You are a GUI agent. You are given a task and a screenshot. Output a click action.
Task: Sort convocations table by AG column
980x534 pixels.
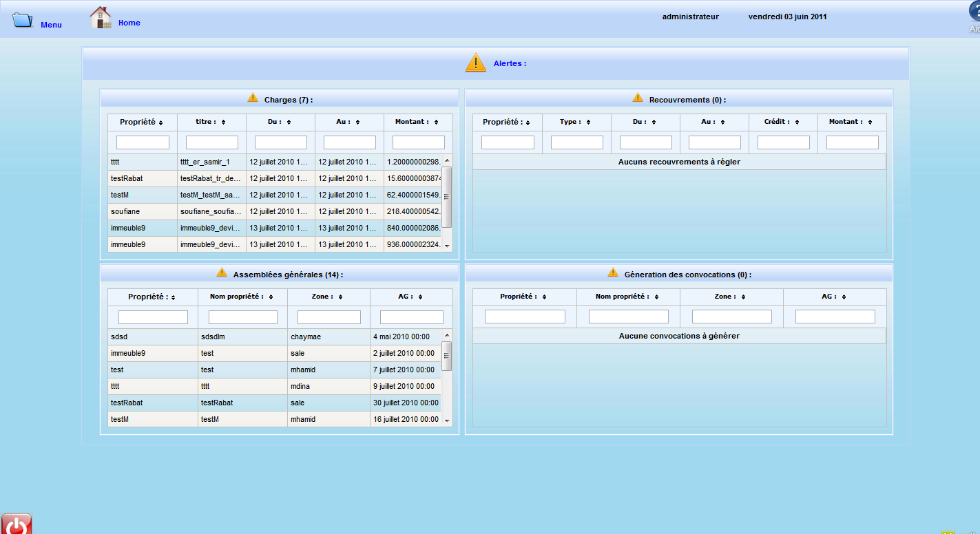[844, 297]
